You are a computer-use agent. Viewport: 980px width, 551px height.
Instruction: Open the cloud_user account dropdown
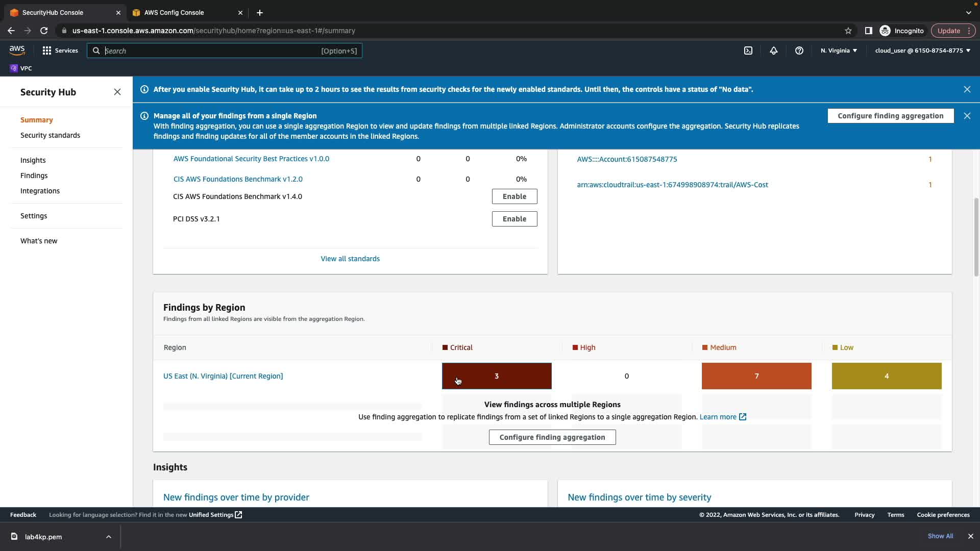click(x=922, y=51)
